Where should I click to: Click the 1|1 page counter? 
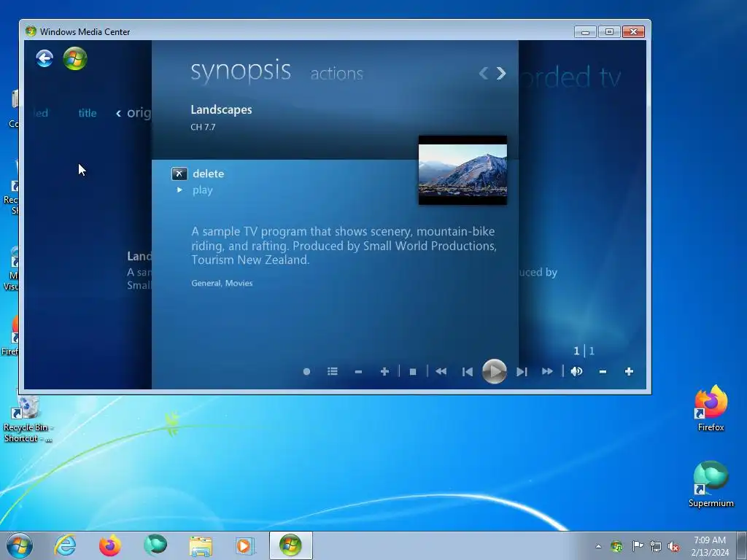tap(584, 351)
